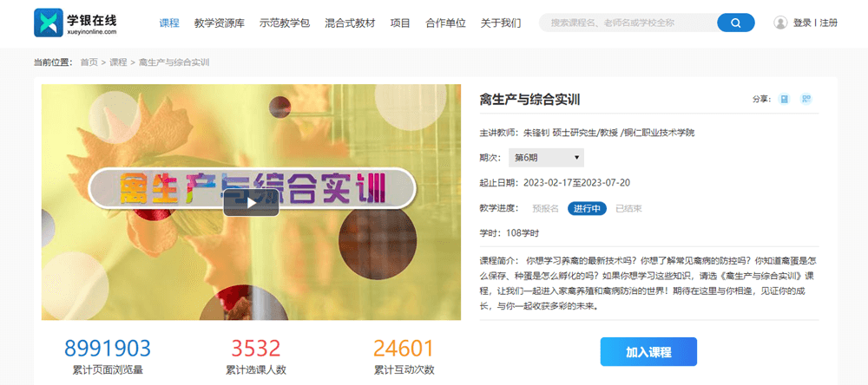868x385 pixels.
Task: Select the 预报名 progress status
Action: [545, 208]
